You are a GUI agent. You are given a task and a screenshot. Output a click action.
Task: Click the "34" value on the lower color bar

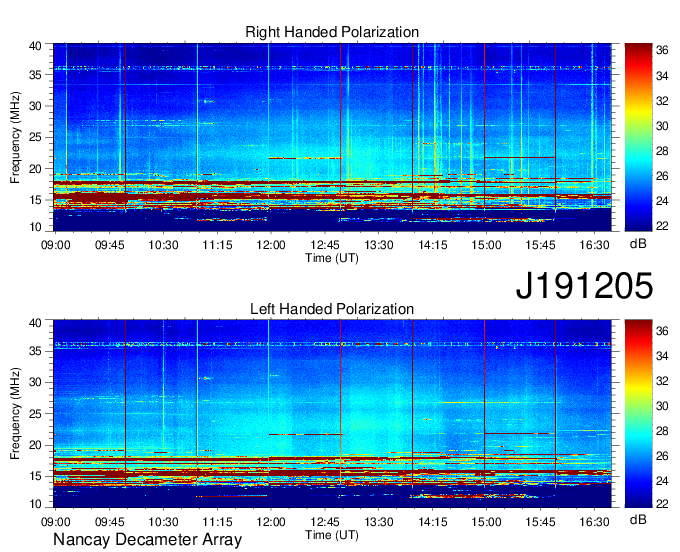[x=662, y=356]
